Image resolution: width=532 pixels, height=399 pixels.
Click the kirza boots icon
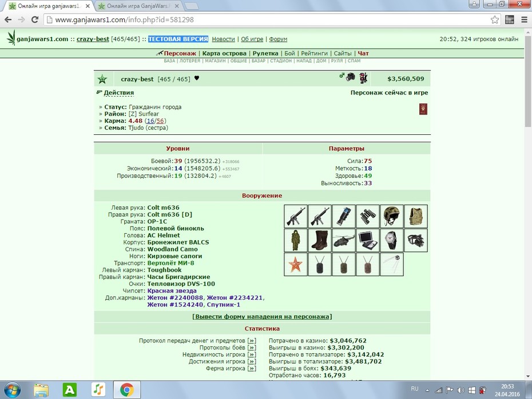tap(320, 240)
